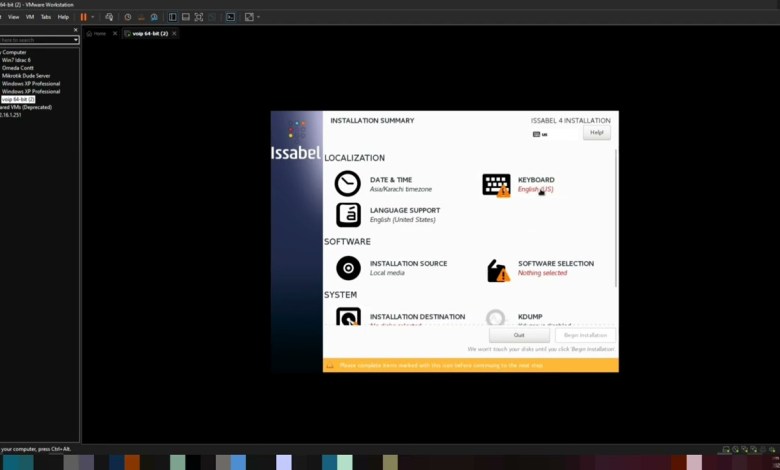Click the 'English (United States)' text
Viewport: 780px width, 470px height.
pyautogui.click(x=402, y=220)
